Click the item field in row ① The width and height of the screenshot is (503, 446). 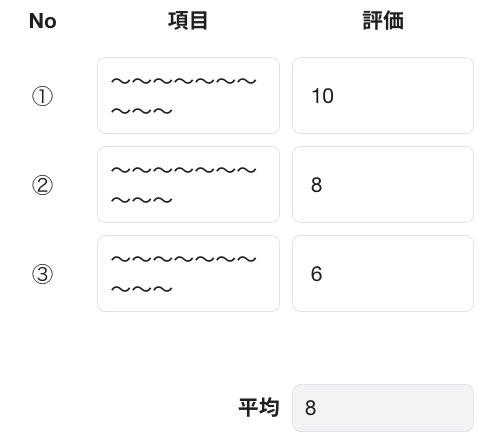pos(188,95)
